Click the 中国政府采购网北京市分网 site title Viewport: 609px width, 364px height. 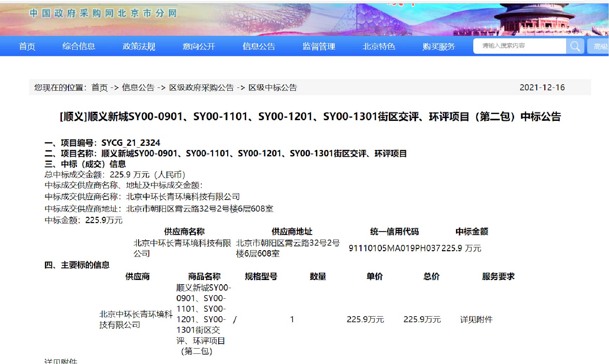pos(103,13)
